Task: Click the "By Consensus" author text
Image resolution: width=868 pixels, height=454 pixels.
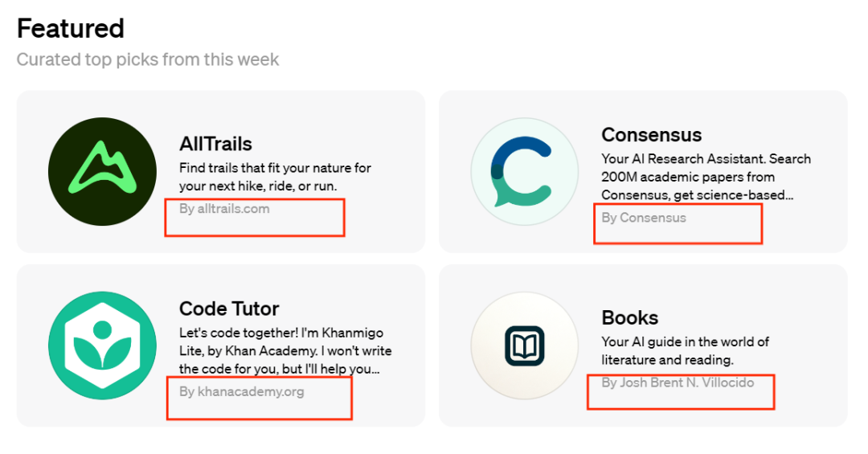Action: click(644, 218)
